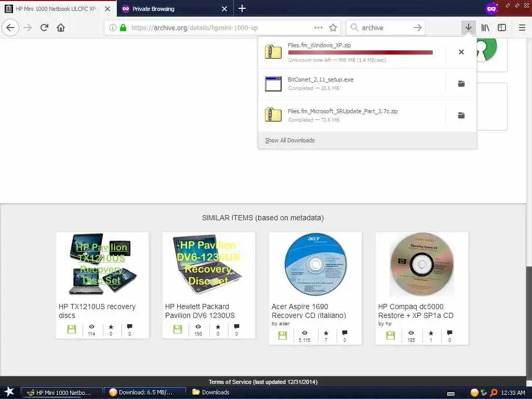This screenshot has width=532, height=399.
Task: Click favorites star on Pavilion DV6 card
Action: click(x=218, y=326)
